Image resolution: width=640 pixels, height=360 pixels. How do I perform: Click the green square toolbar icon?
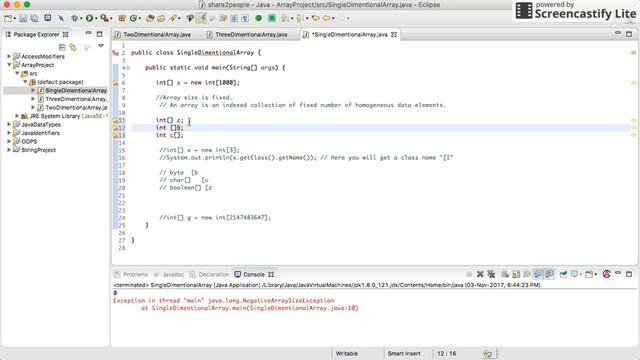click(272, 18)
